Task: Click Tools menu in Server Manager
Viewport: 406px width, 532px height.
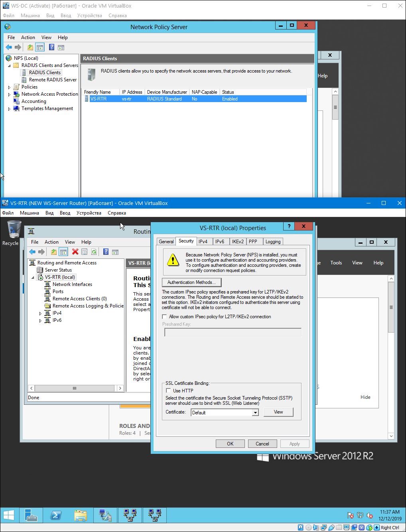Action: (x=336, y=263)
